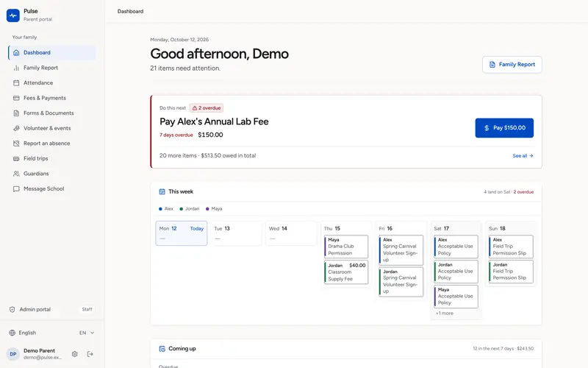The width and height of the screenshot is (588, 368).
Task: Expand the English language dropdown chevron
Action: click(x=93, y=333)
